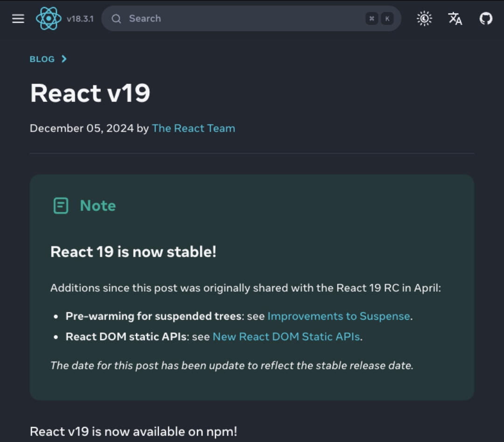Screen dimensions: 504x442
Task: Open the hamburger navigation menu
Action: click(x=18, y=19)
